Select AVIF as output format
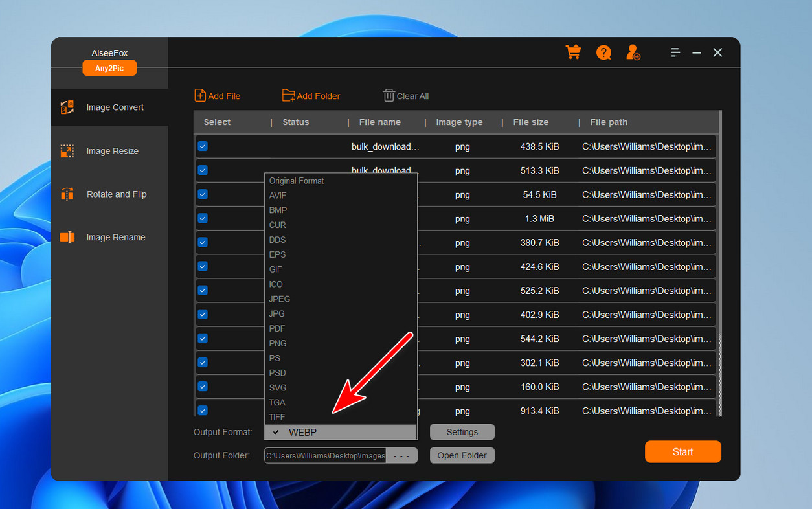This screenshot has height=509, width=812. tap(341, 196)
